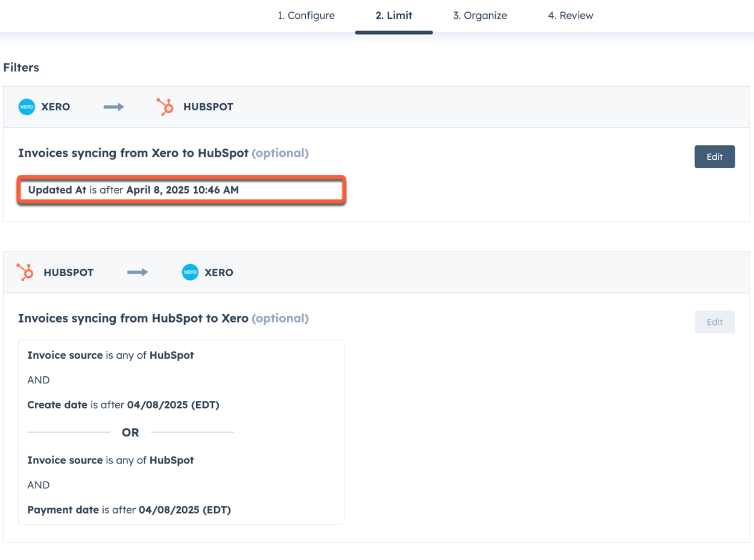
Task: Select the Limit tab
Action: tap(393, 16)
